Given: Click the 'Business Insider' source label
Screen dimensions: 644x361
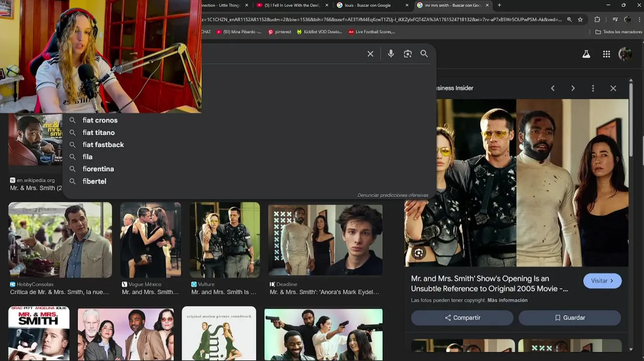Looking at the screenshot, I should [x=454, y=88].
